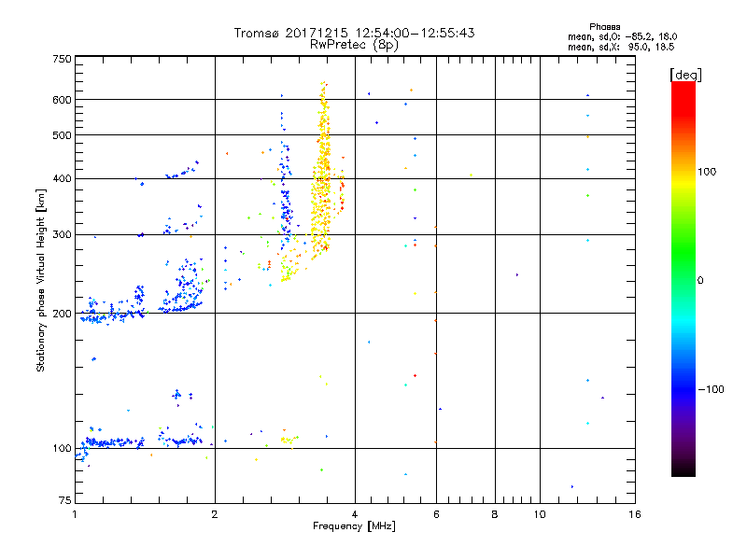Click the 'mean, sd,X: 95.0, 18.5' line
The image size is (747, 560).
coord(621,47)
